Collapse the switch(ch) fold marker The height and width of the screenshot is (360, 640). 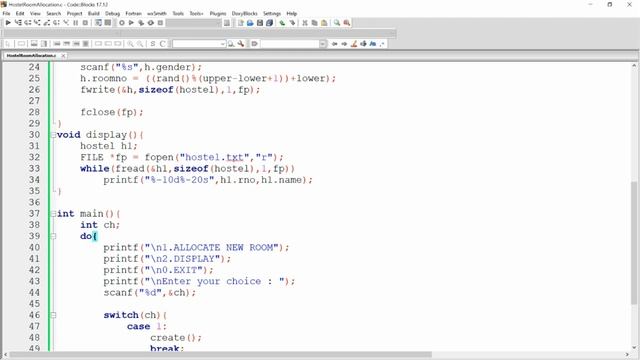[53, 315]
